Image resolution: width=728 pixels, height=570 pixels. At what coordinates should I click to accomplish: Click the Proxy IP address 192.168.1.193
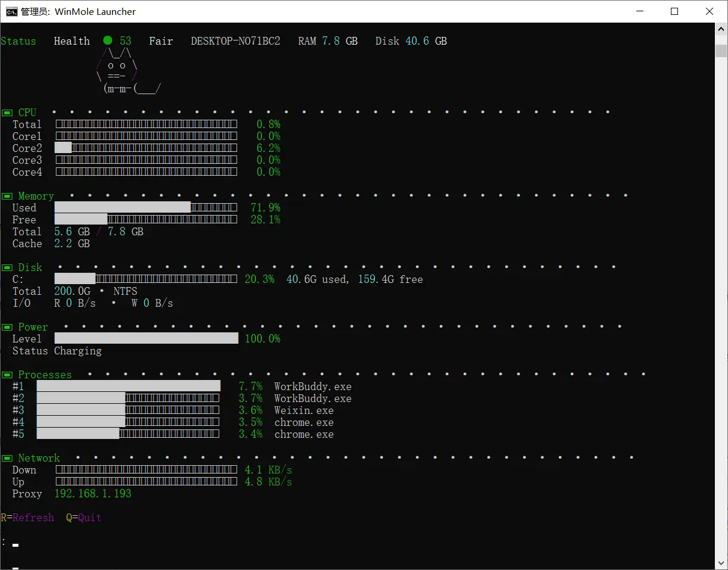[93, 494]
